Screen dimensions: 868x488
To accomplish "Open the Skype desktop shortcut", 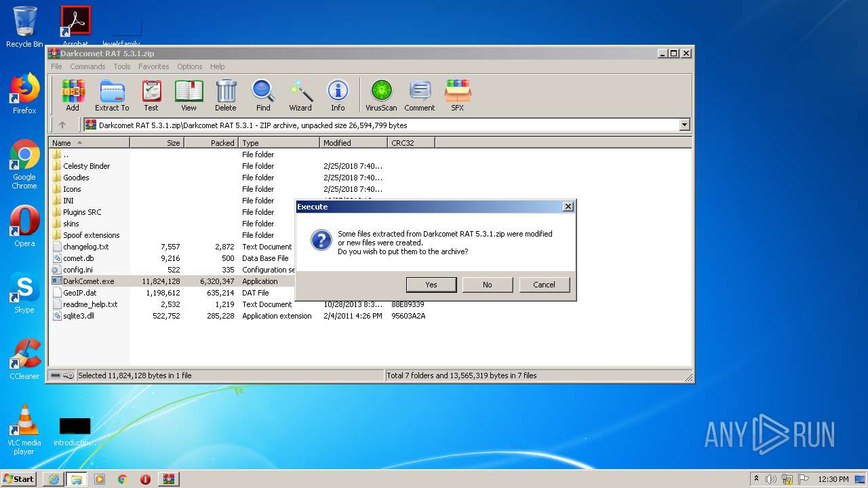I will (24, 293).
